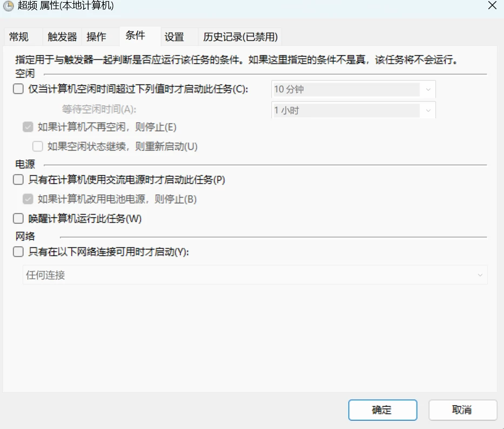504x429 pixels.
Task: Check 如果空闲状态继续，则重新启动(U)
Action: pyautogui.click(x=38, y=146)
